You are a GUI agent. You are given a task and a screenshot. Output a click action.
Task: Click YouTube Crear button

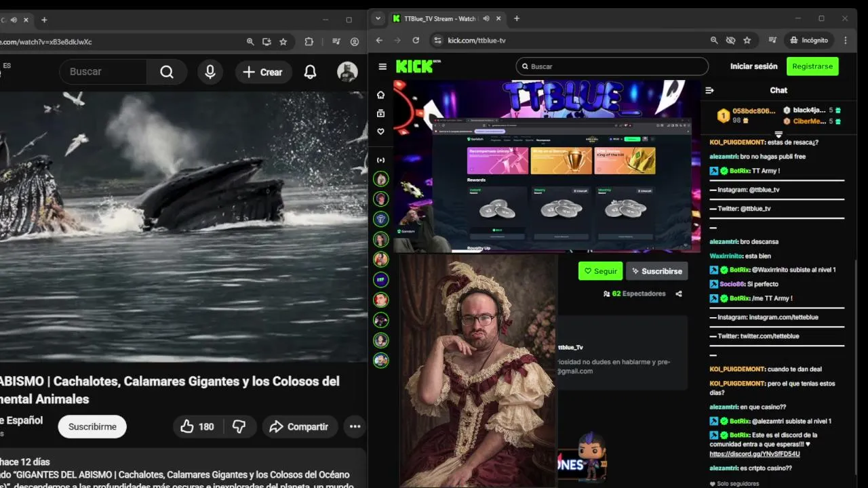[x=263, y=72]
